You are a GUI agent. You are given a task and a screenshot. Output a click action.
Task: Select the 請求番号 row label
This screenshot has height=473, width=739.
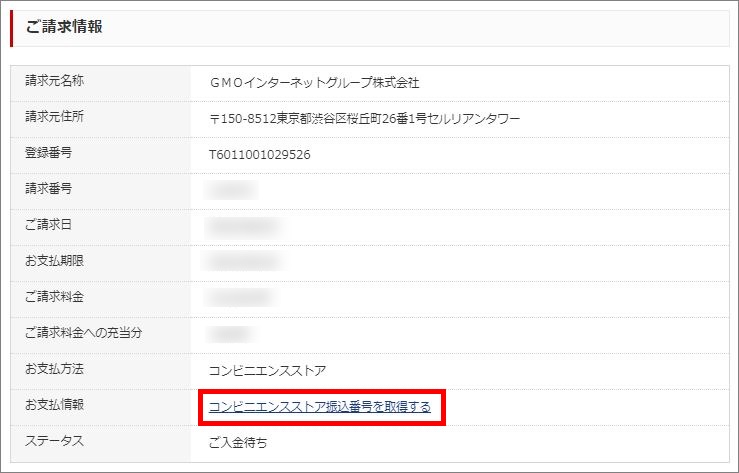[x=48, y=188]
